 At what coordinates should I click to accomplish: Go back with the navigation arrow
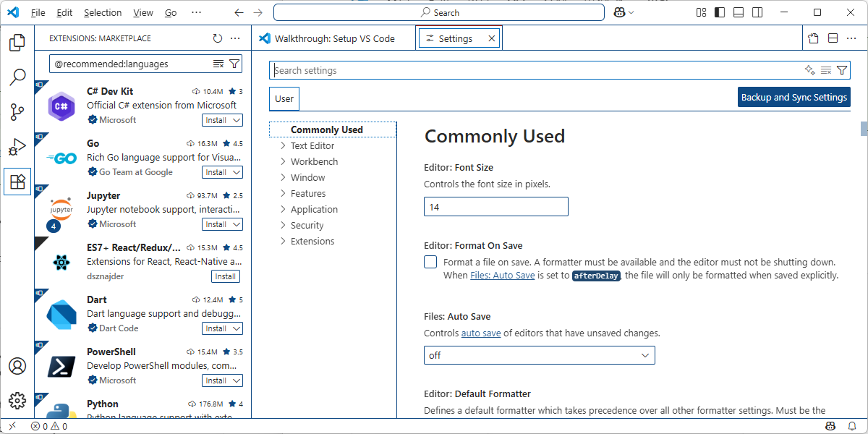click(239, 12)
